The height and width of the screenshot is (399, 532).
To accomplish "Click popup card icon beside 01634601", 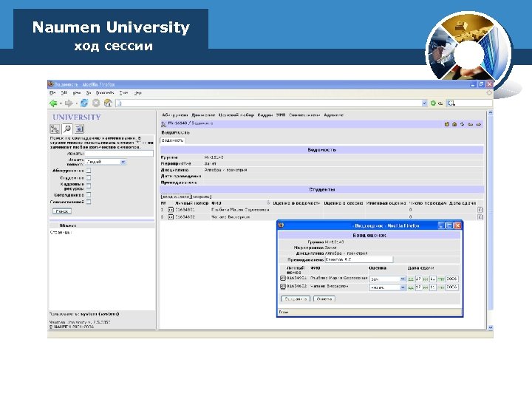I will click(282, 279).
